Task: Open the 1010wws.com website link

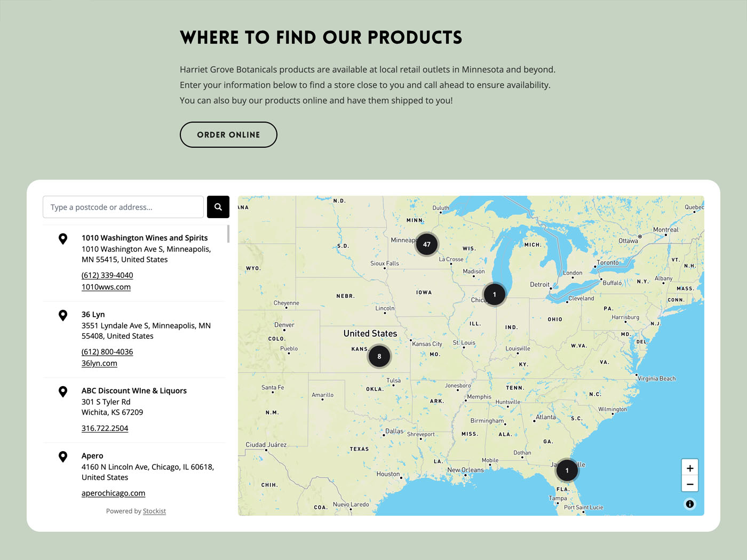Action: (x=106, y=287)
